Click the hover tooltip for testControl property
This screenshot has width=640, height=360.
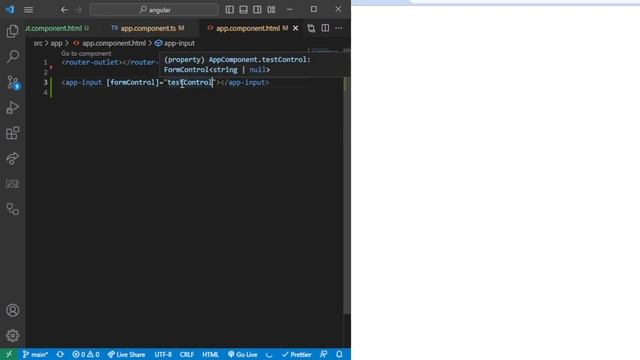(255, 64)
